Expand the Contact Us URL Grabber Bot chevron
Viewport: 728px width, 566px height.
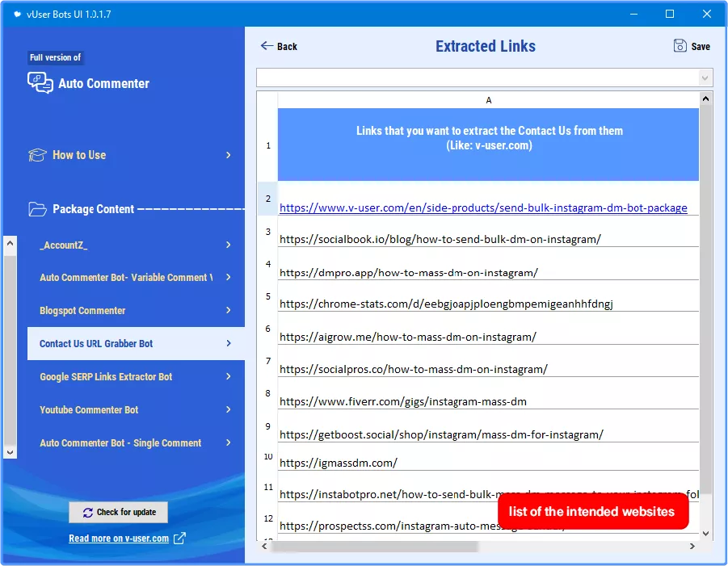pyautogui.click(x=228, y=343)
